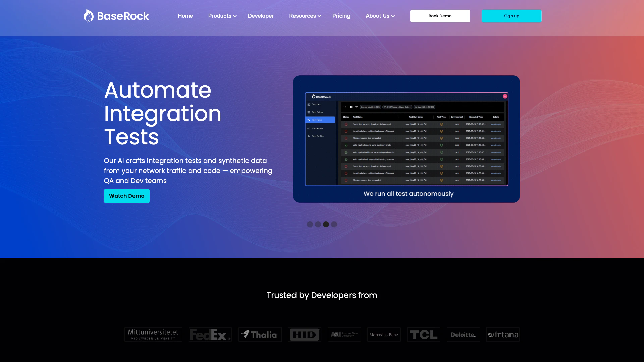
Task: Click the Thalia logo
Action: click(260, 335)
